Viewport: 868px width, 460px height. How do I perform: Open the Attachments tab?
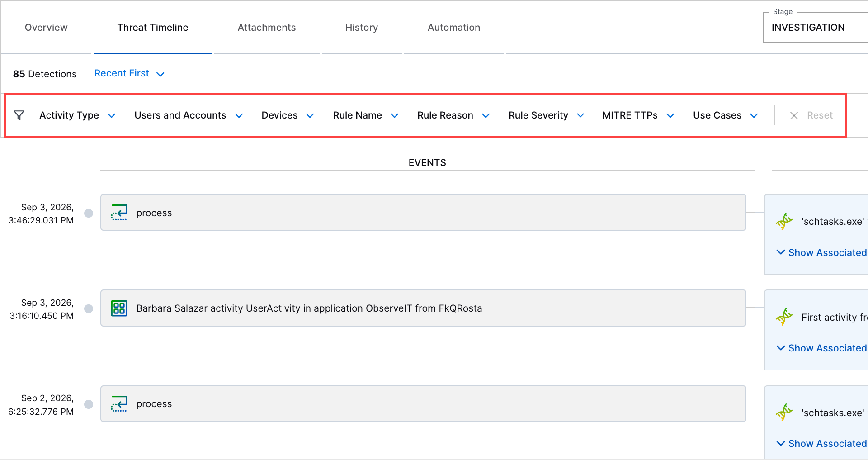click(267, 28)
